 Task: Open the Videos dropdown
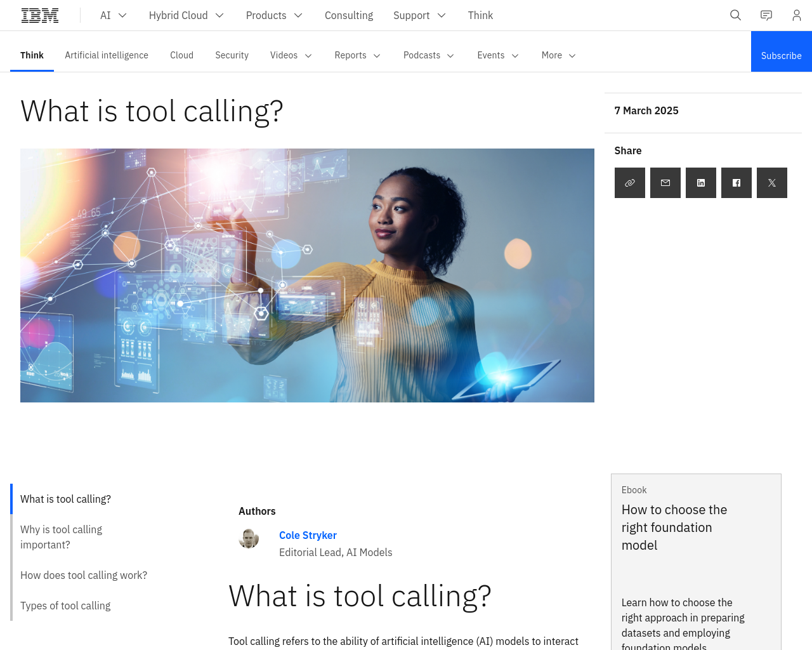[291, 55]
